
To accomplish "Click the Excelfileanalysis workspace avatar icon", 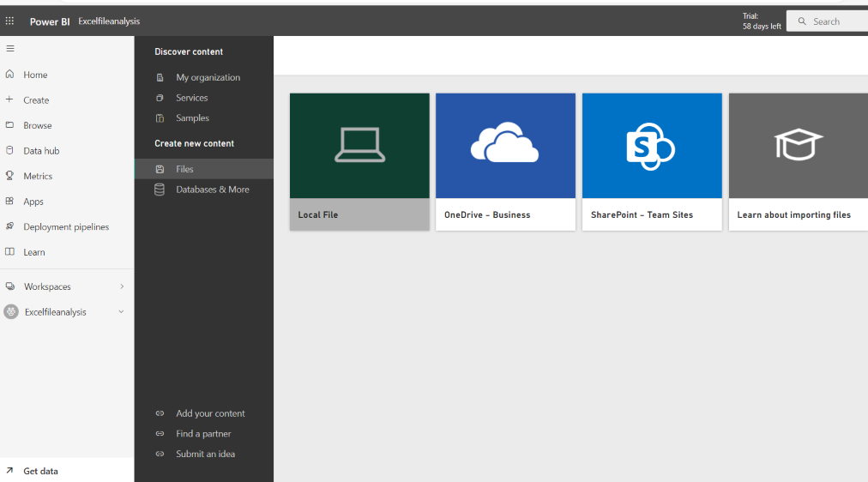I will point(11,311).
